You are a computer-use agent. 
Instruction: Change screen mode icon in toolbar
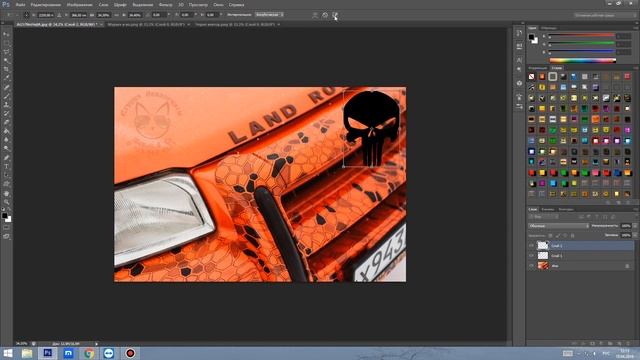tap(7, 236)
